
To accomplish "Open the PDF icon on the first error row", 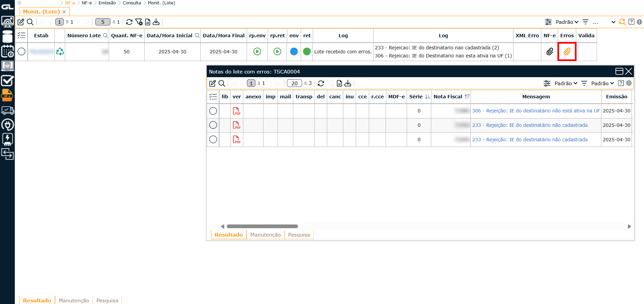I will coord(237,111).
